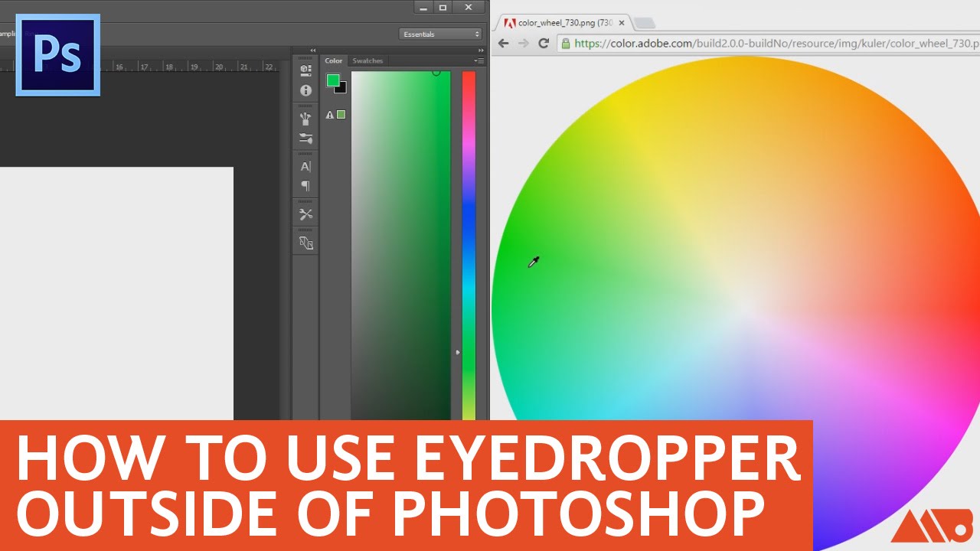Open the Paragraph panel icon
This screenshot has width=980, height=551.
[x=305, y=186]
